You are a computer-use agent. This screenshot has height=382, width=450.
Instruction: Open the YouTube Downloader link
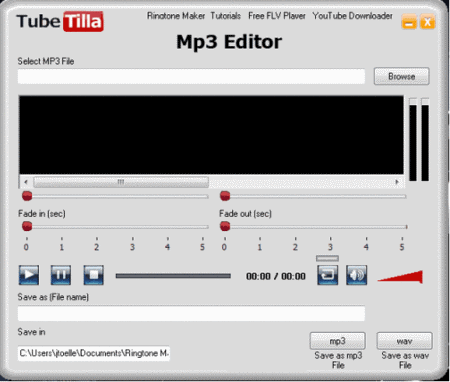353,16
